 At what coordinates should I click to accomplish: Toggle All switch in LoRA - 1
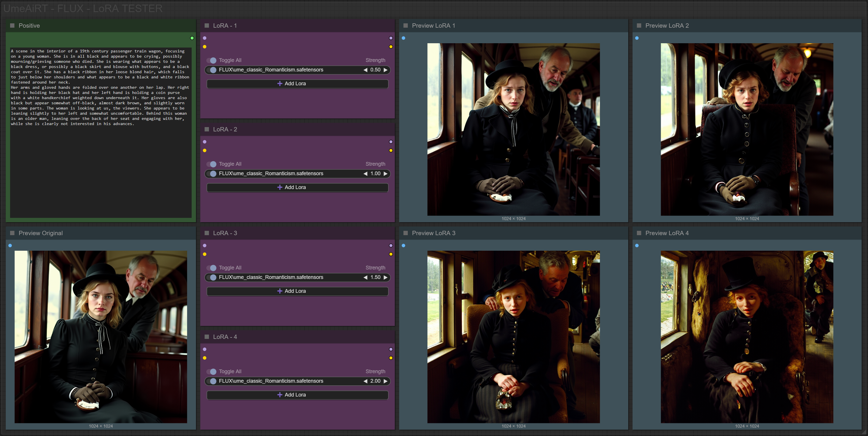[212, 60]
